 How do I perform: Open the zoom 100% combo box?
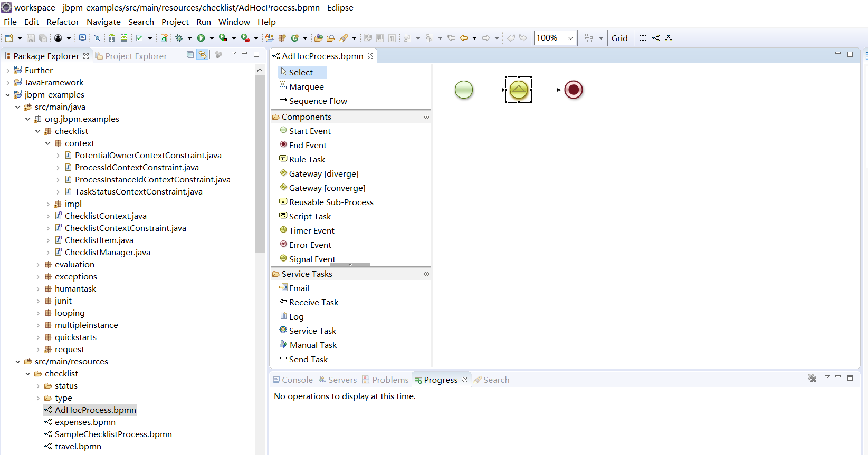[555, 38]
